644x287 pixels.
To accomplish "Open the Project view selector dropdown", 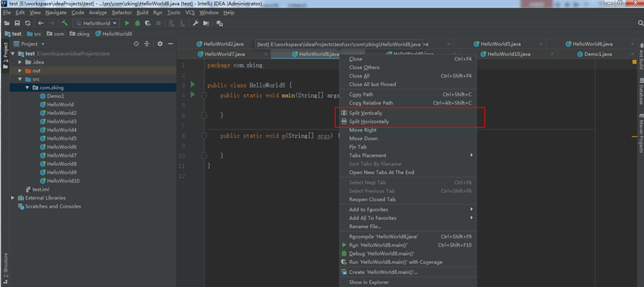I will tap(30, 43).
